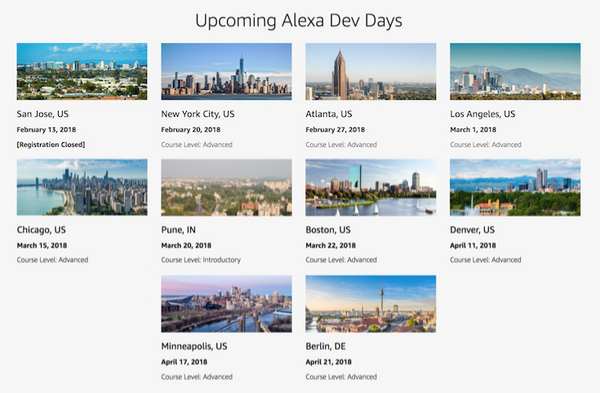Open the Boston skyline thumbnail
Viewport: 600px width, 393px height.
click(x=371, y=188)
